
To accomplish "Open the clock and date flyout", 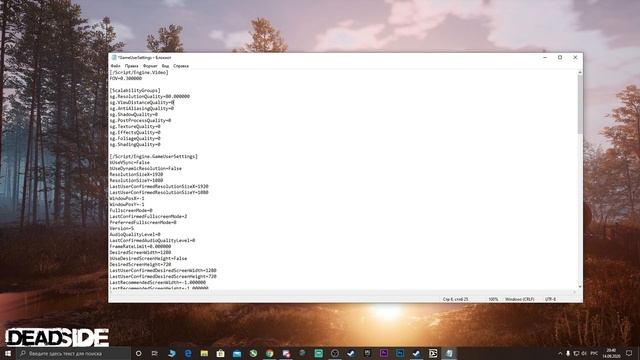I will click(611, 353).
